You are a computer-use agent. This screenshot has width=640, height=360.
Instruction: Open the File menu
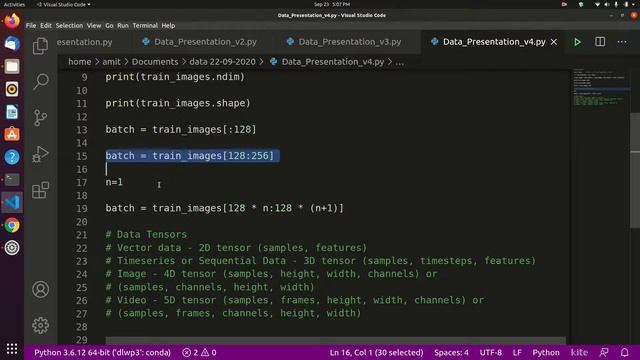click(x=31, y=25)
